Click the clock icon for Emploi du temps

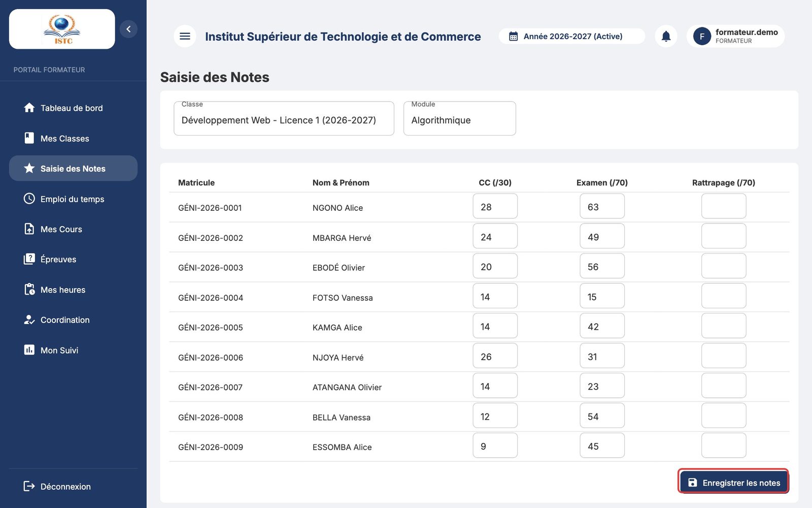tap(29, 199)
